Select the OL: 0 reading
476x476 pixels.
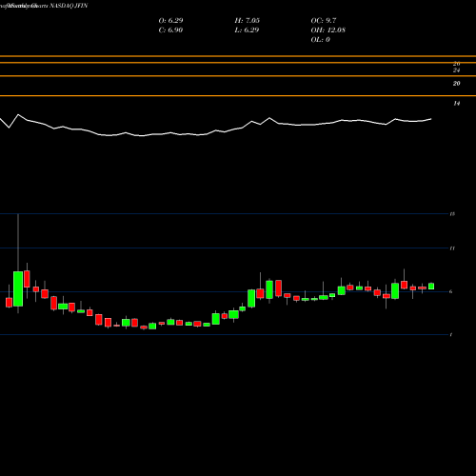pyautogui.click(x=320, y=39)
